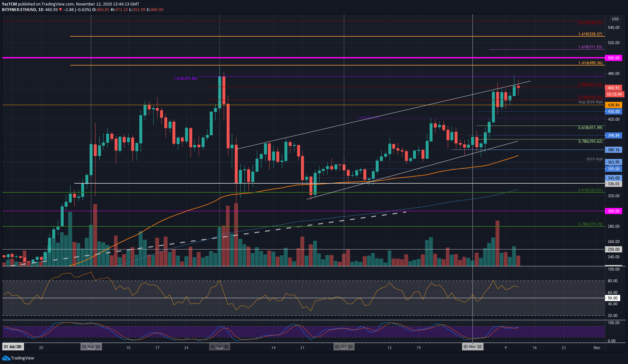Click the 01 Aug '20 date label
The width and height of the screenshot is (628, 364).
[x=91, y=347]
